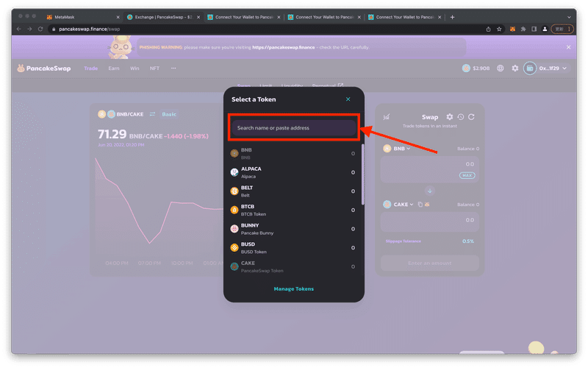
Task: Click the MAX amount button
Action: pos(467,175)
